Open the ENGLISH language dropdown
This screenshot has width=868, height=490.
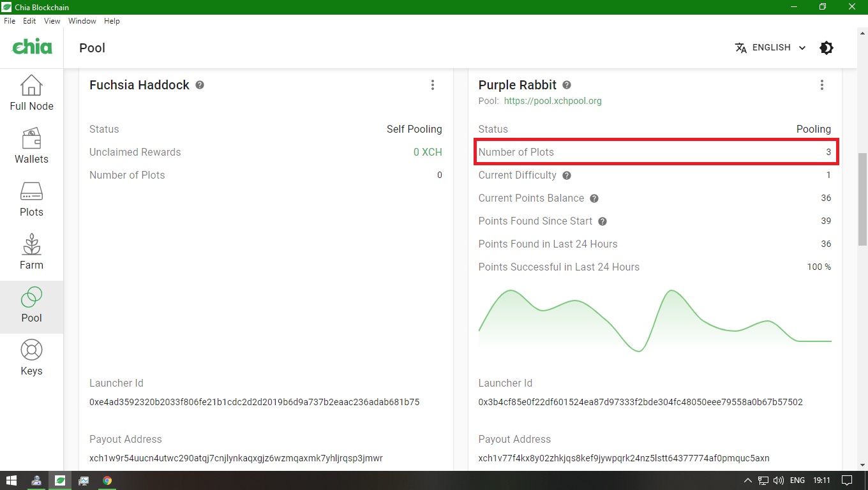point(770,48)
